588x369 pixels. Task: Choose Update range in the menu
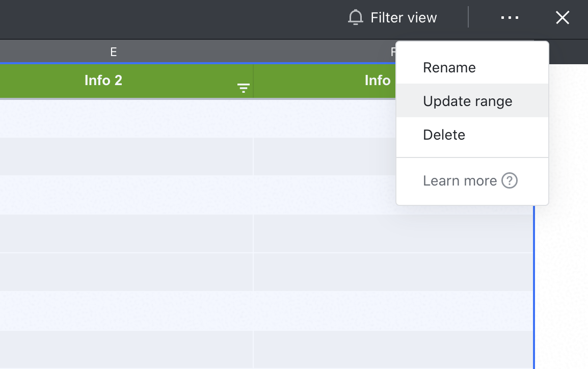(x=467, y=101)
